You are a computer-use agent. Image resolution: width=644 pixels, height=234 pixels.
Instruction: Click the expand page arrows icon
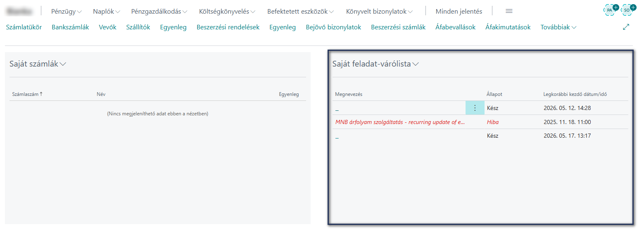[x=626, y=27]
